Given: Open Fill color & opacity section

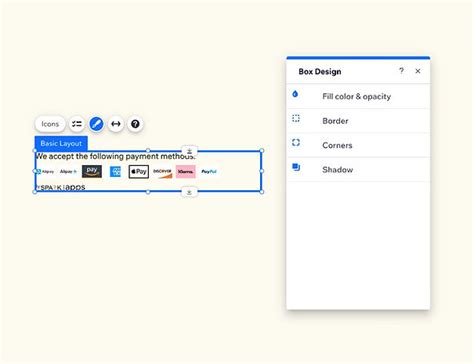Looking at the screenshot, I should point(358,96).
